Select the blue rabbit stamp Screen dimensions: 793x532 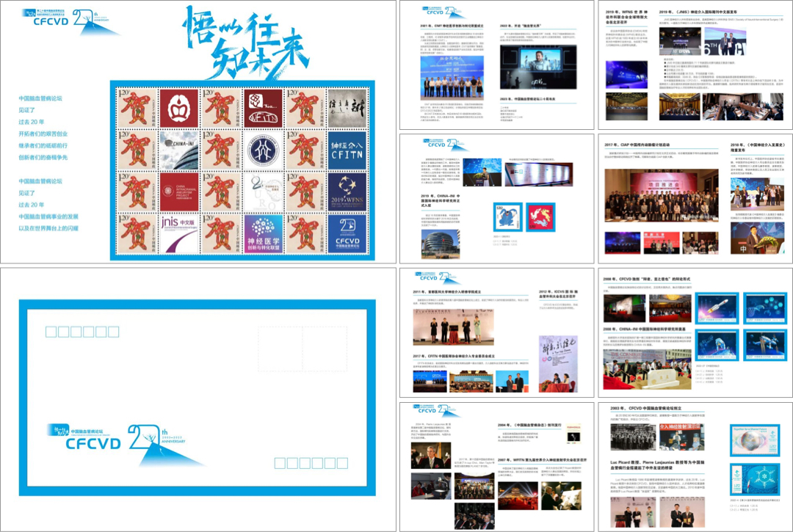(507, 217)
